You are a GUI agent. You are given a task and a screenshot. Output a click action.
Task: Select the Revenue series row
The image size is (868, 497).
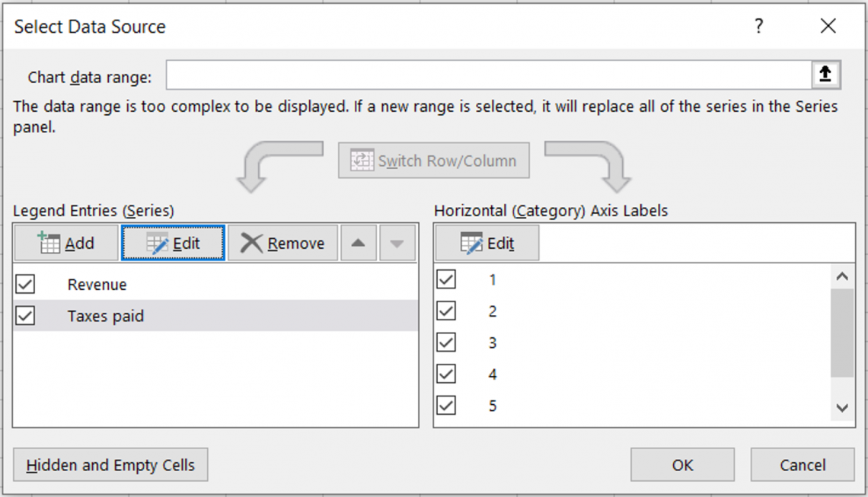coord(215,285)
